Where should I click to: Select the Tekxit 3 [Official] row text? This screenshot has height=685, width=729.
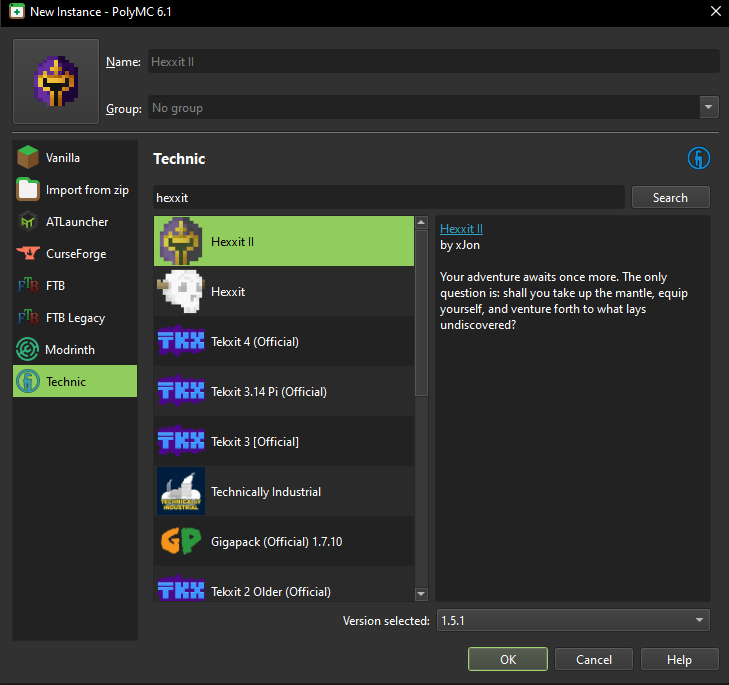[x=255, y=442]
